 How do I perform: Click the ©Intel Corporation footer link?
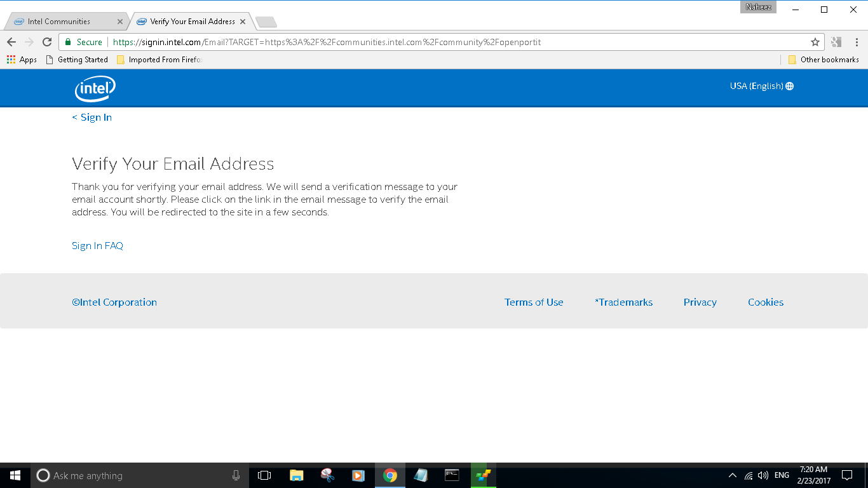point(114,302)
